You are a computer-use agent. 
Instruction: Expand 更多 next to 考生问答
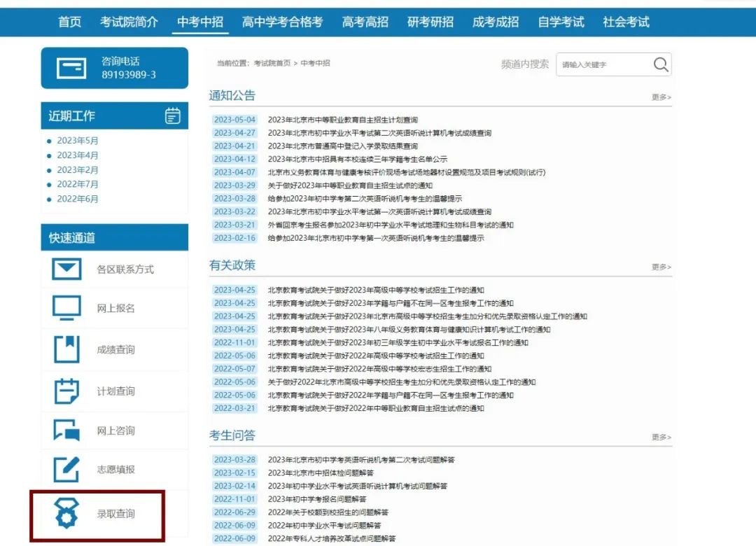point(661,437)
